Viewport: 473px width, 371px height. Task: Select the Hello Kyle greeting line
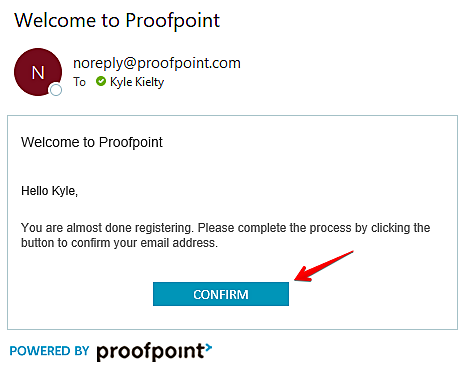(x=49, y=191)
